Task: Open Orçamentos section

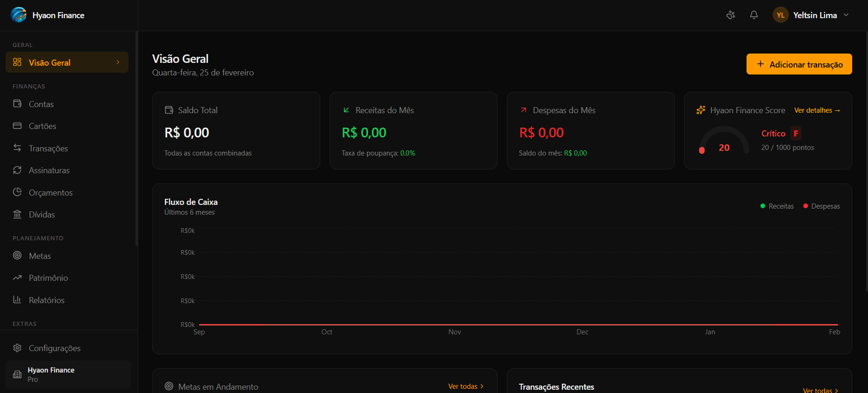Action: (67, 192)
